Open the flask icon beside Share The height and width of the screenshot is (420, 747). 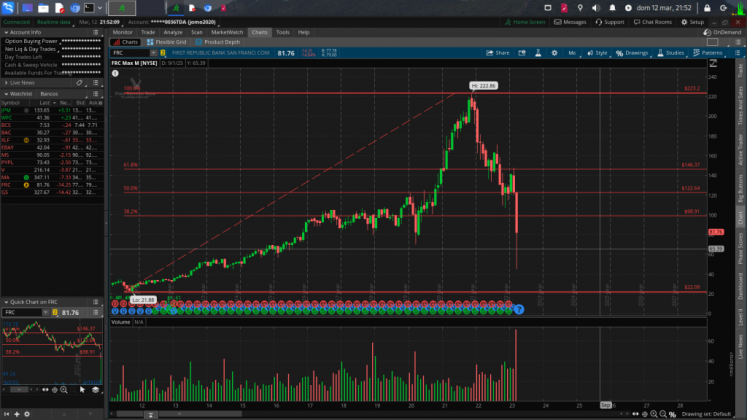point(538,53)
